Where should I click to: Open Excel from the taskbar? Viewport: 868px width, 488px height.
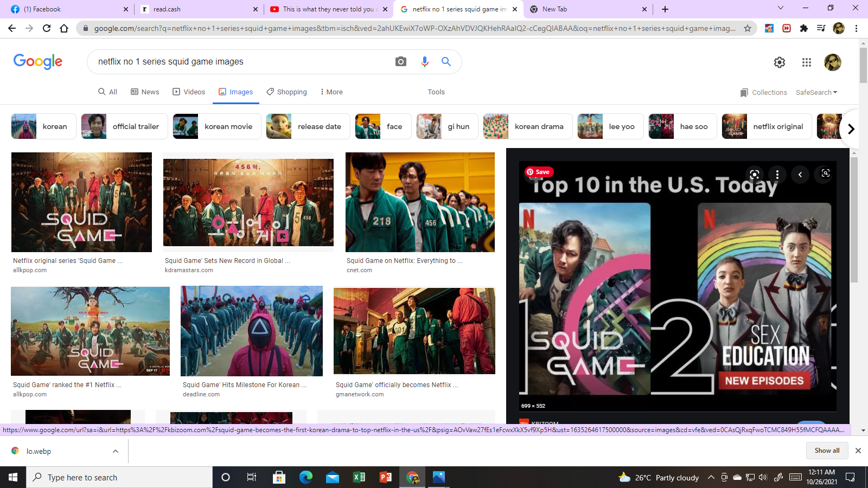tap(359, 477)
